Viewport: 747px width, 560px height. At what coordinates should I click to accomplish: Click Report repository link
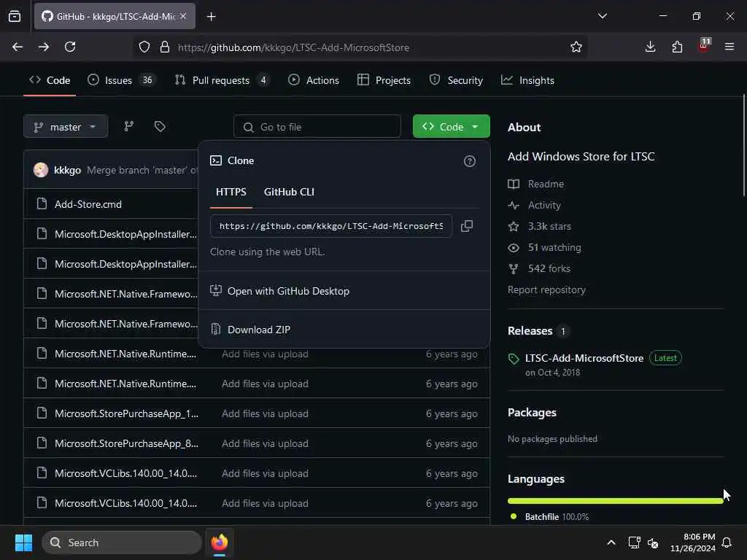coord(546,289)
